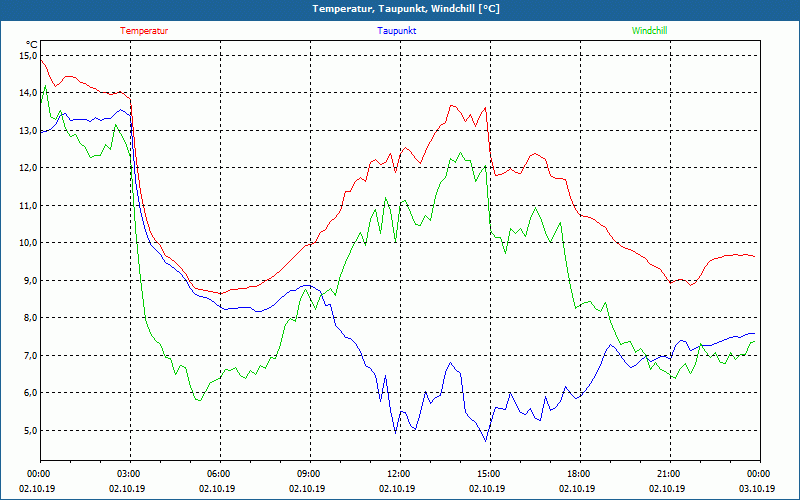Select the red Temperatur legend label
This screenshot has height=500, width=800.
tap(144, 31)
